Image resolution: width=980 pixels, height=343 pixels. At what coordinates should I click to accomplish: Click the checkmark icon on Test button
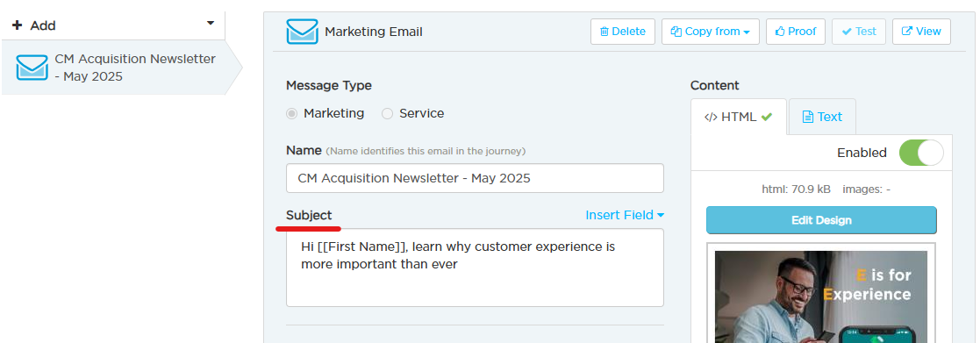(847, 32)
